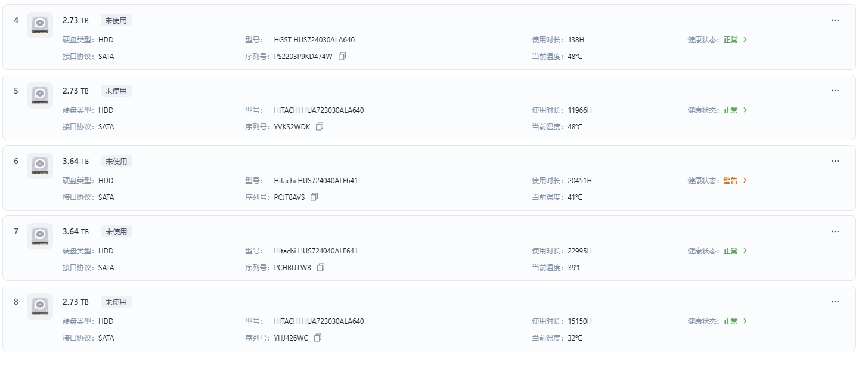Copy serial number PS2203P9KD474W
Viewport: 868px width, 368px height.
pyautogui.click(x=342, y=56)
